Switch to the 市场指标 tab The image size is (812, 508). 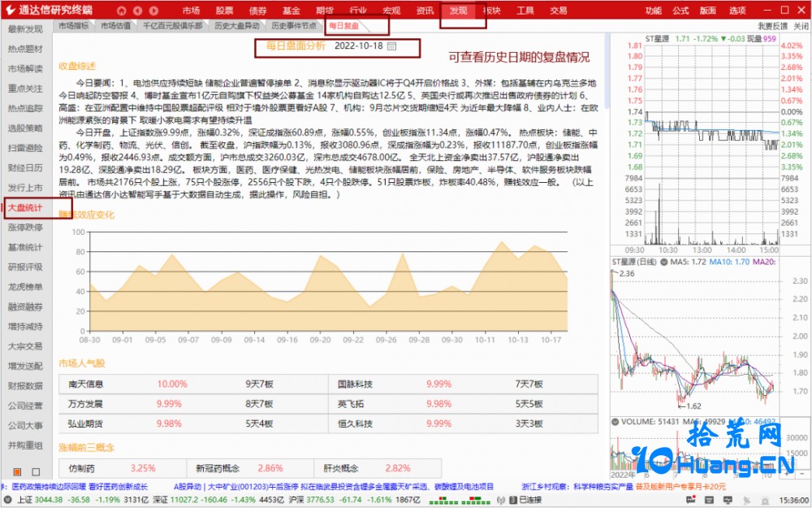[74, 25]
